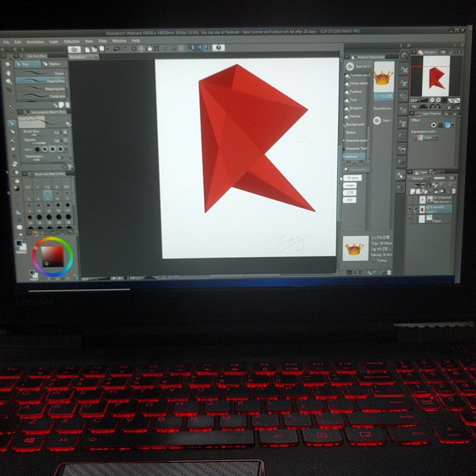Select the Text tool icon

tap(19, 219)
